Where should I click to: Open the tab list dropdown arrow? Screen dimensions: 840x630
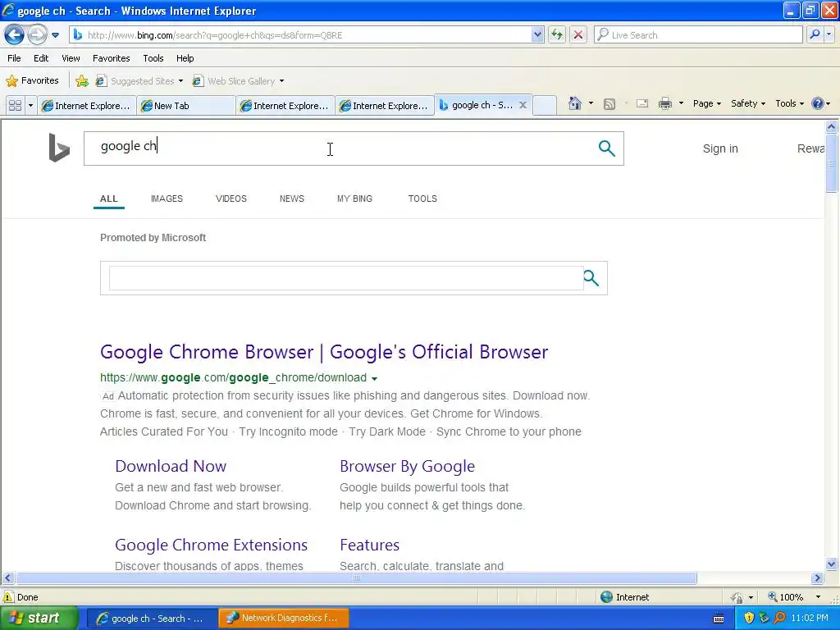pyautogui.click(x=30, y=106)
